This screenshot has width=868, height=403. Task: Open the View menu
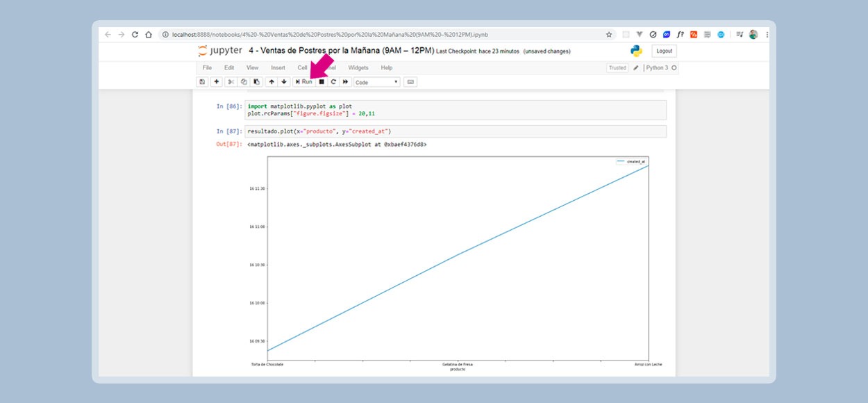click(253, 68)
